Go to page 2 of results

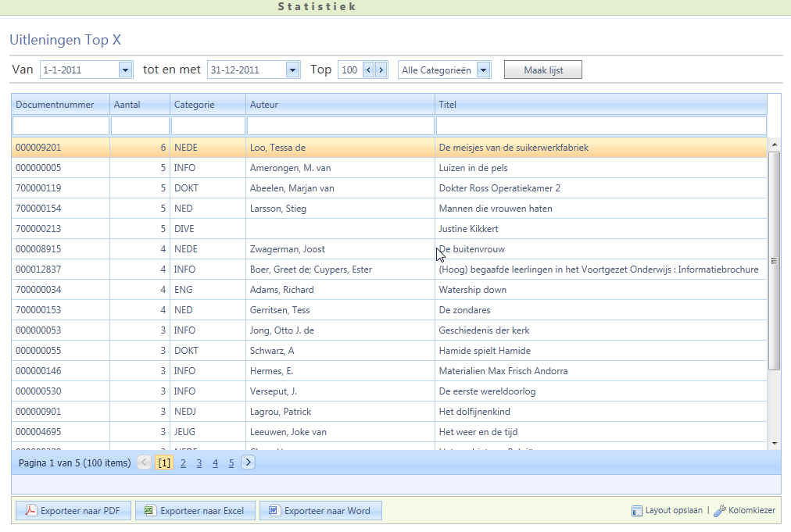(x=183, y=463)
